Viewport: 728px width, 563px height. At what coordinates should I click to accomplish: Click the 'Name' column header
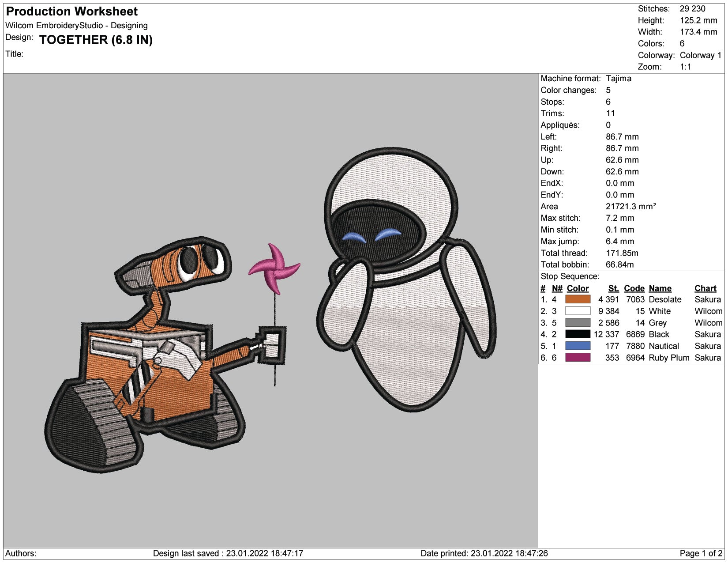[660, 288]
